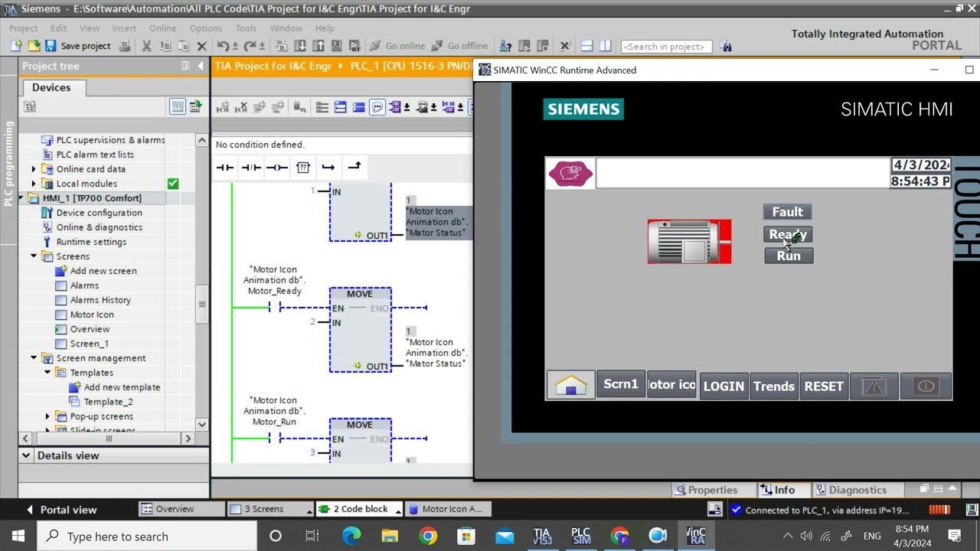The width and height of the screenshot is (980, 551).
Task: Click RESET button in HMI runtime
Action: click(824, 386)
